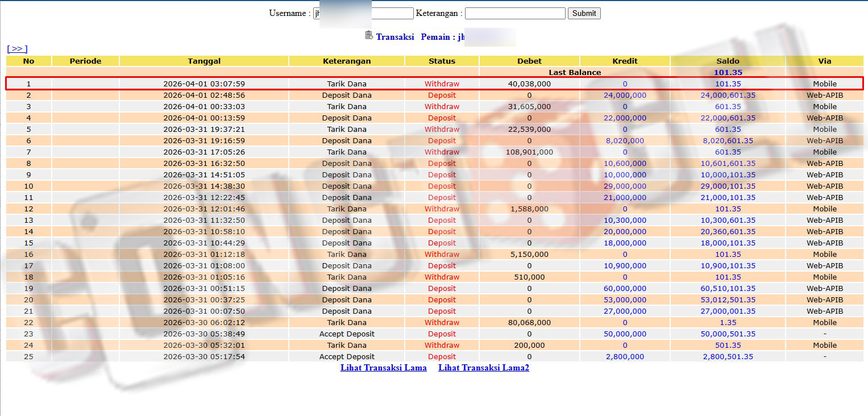The image size is (868, 416).
Task: Select credit amount 24,000,000
Action: tap(625, 95)
